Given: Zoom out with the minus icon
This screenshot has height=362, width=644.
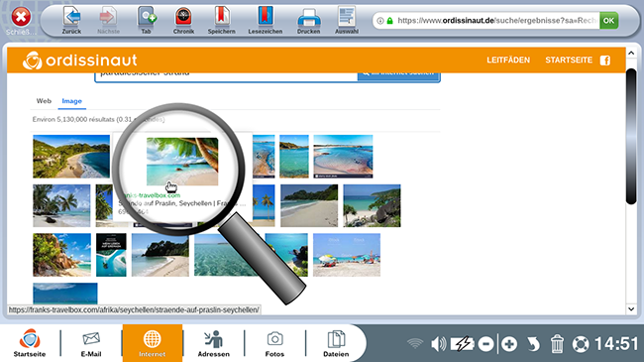Looking at the screenshot, I should click(x=485, y=344).
